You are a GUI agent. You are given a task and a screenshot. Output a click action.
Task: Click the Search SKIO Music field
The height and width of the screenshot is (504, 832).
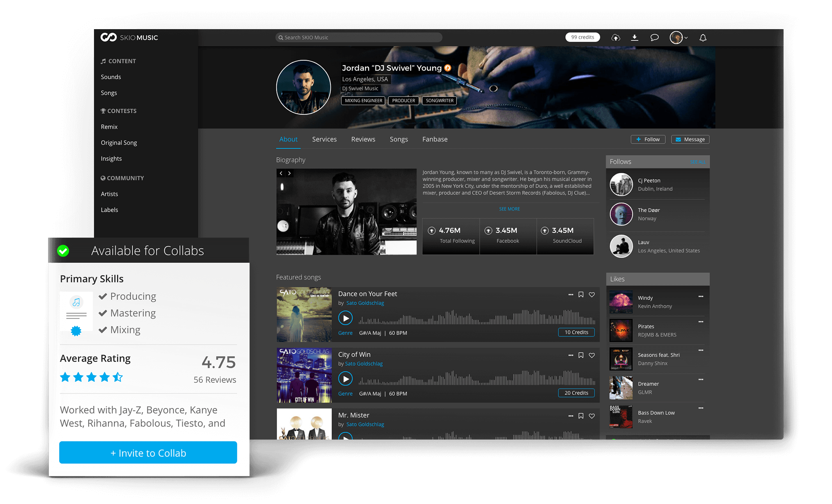(358, 37)
